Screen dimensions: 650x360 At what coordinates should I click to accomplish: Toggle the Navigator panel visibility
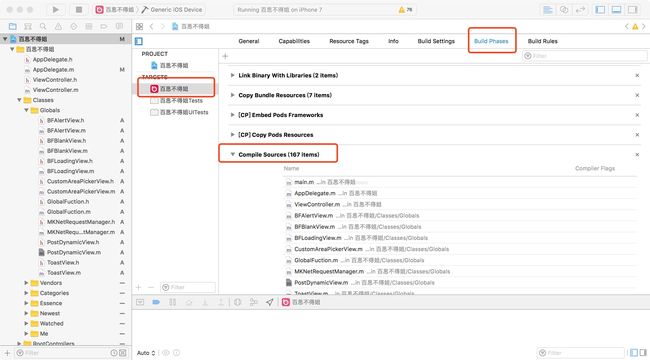click(600, 10)
